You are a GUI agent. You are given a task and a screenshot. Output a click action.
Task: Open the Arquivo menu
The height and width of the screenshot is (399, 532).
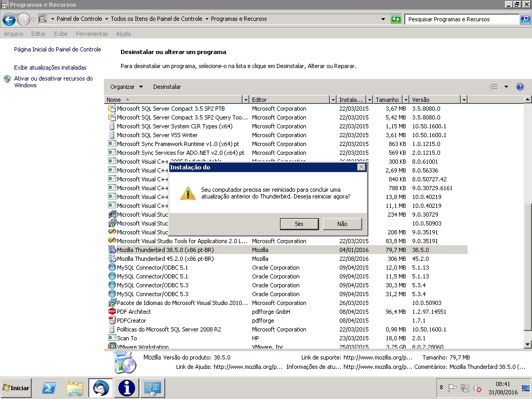point(14,34)
